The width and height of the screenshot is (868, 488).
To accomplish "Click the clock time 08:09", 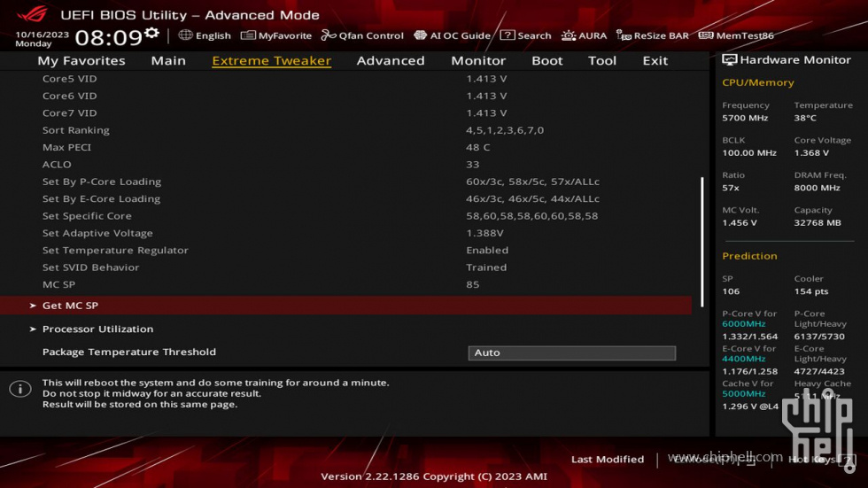I will pyautogui.click(x=108, y=37).
